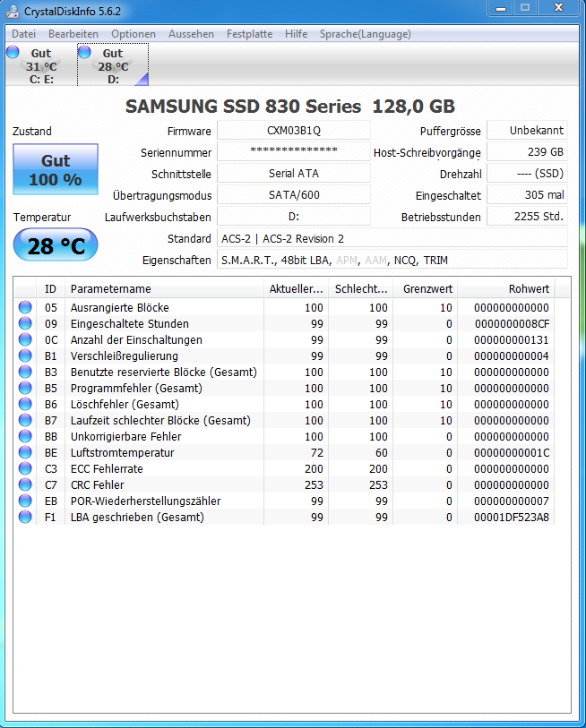Click the status icon for Programmfehler (Gesamt)
586x728 pixels.
pos(25,388)
